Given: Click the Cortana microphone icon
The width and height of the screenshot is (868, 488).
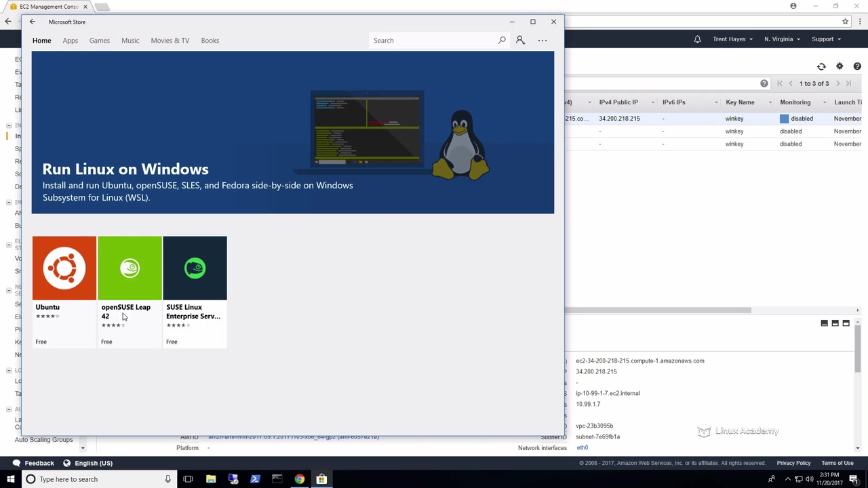Looking at the screenshot, I should point(167,479).
